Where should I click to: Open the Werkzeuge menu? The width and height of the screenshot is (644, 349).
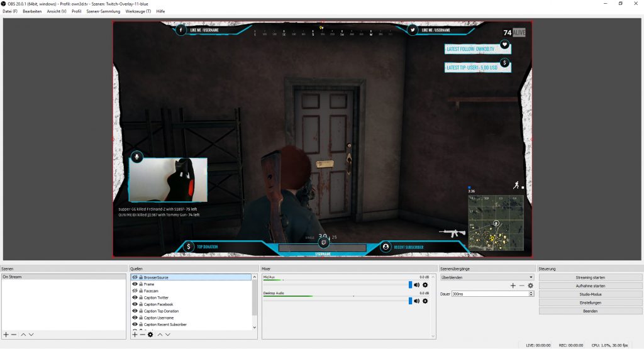coord(138,11)
